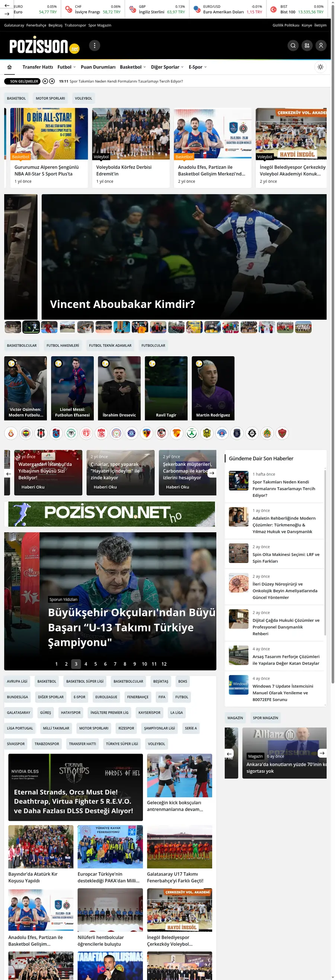The image size is (335, 980).
Task: Click Haberi Oku on Watergarden card
Action: [x=33, y=487]
